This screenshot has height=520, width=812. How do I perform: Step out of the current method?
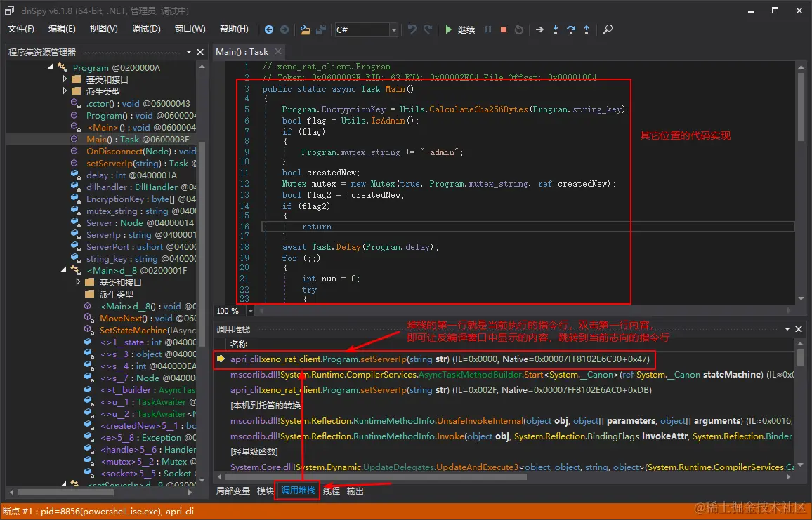(587, 29)
